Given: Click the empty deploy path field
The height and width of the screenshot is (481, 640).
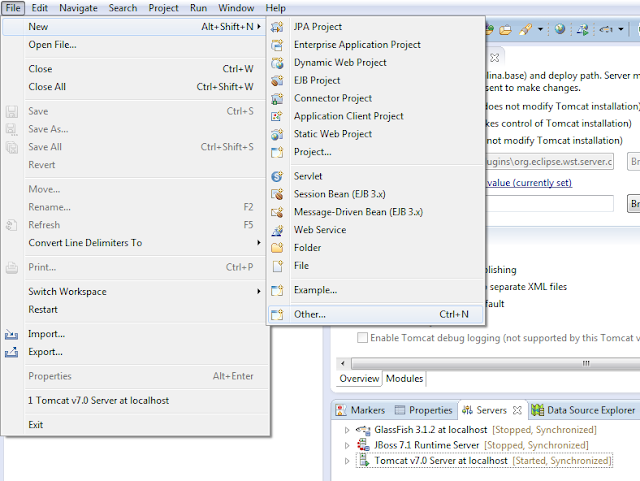Looking at the screenshot, I should point(549,203).
